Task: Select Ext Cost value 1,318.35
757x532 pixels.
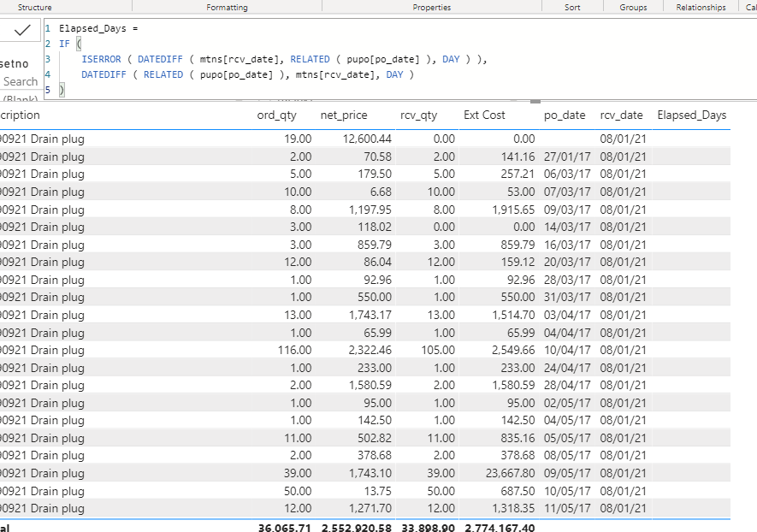Action: coord(513,508)
